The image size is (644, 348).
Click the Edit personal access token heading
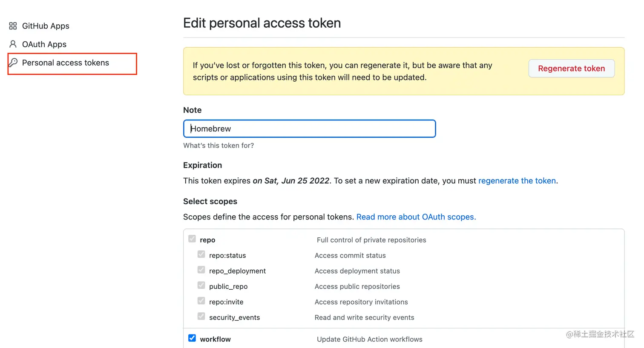262,23
